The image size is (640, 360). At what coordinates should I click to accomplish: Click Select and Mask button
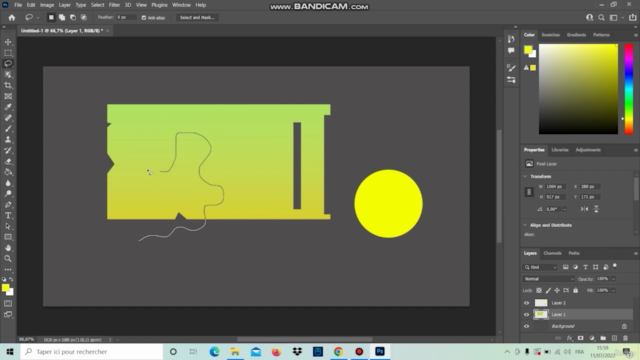(x=197, y=18)
